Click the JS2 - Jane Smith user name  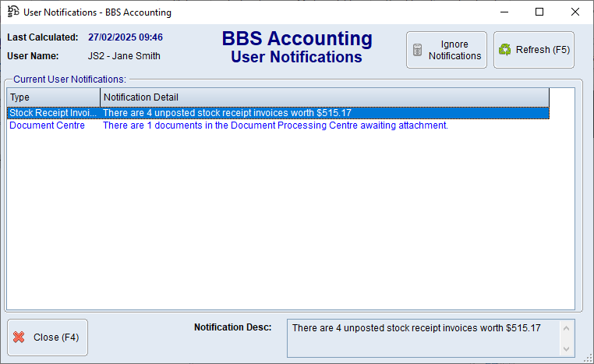[125, 56]
